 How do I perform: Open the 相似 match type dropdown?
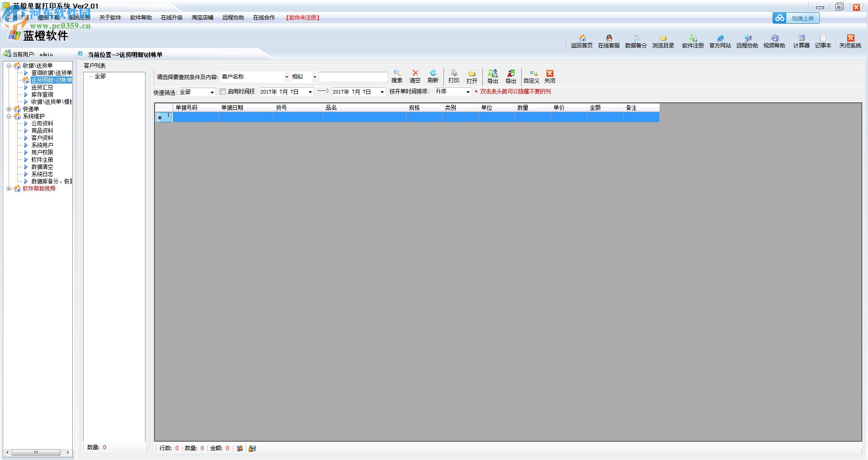click(x=315, y=77)
